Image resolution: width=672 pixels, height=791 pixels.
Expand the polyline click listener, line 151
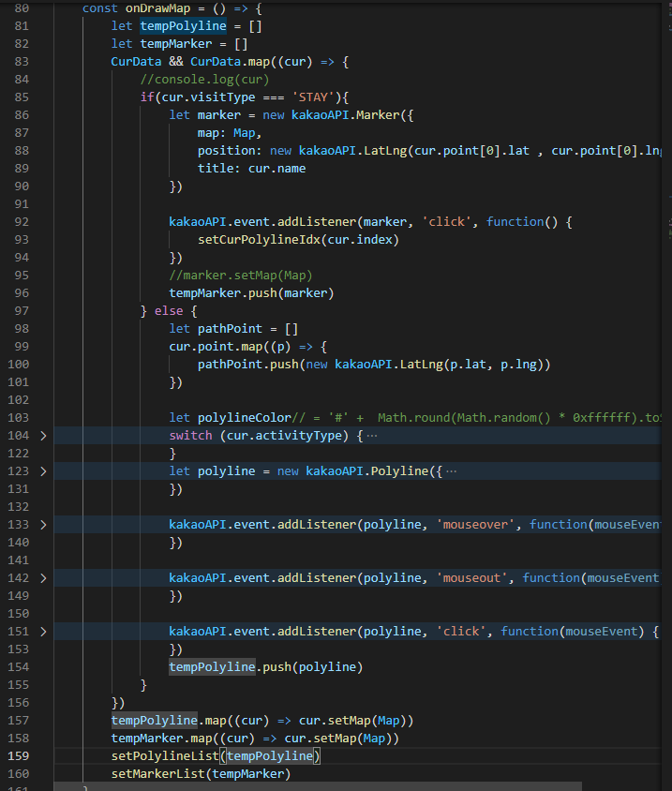click(43, 632)
